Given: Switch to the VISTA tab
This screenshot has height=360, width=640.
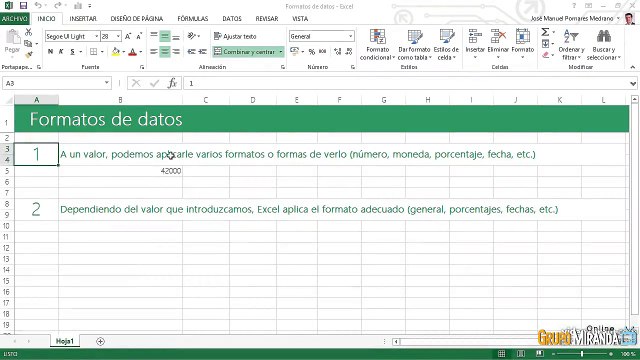Looking at the screenshot, I should coord(300,19).
